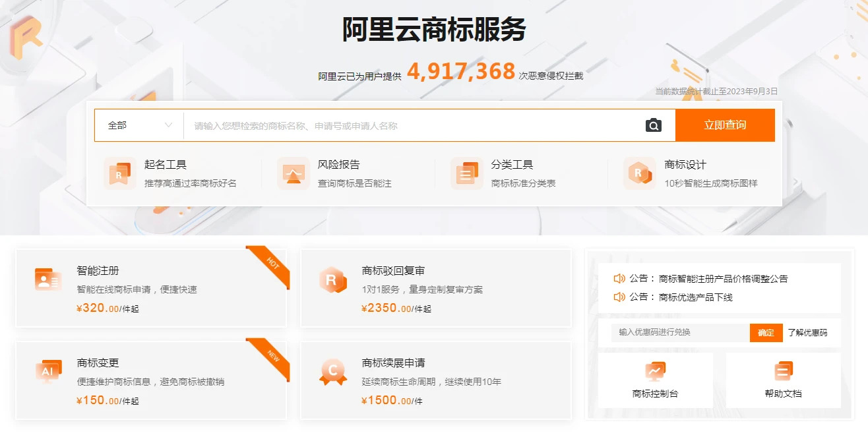Viewport: 868px width, 443px height.
Task: Click the 商标标准分类表 description
Action: 524,183
